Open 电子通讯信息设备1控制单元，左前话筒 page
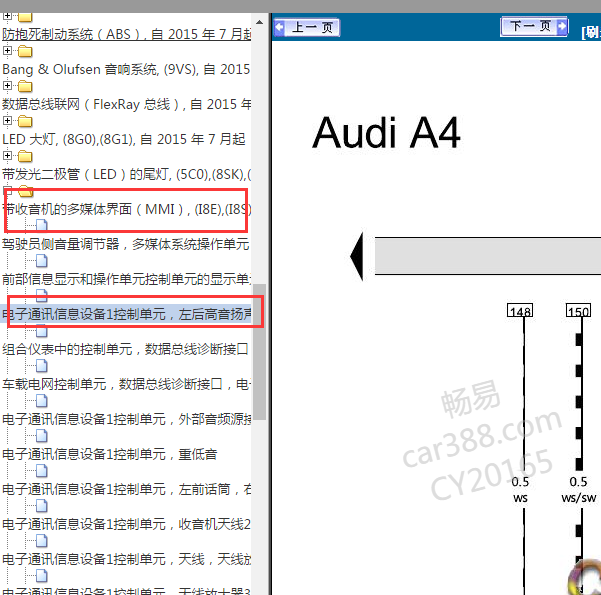 (x=126, y=489)
